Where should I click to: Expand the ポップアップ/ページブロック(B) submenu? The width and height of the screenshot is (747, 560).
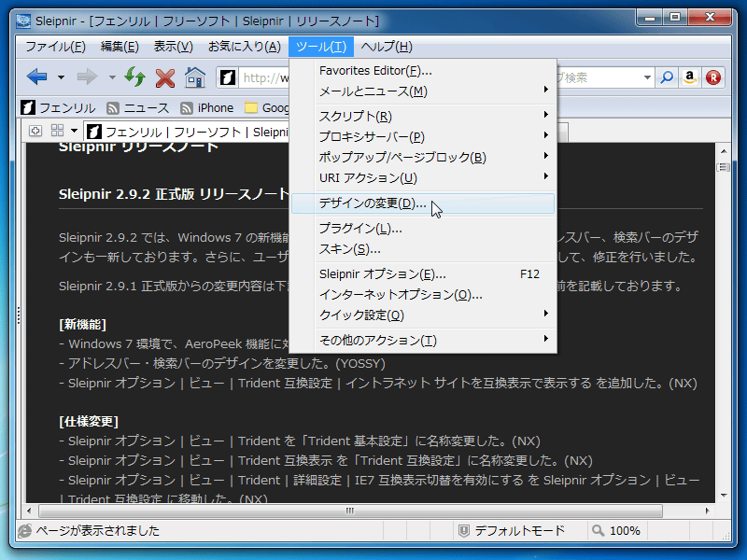[423, 157]
